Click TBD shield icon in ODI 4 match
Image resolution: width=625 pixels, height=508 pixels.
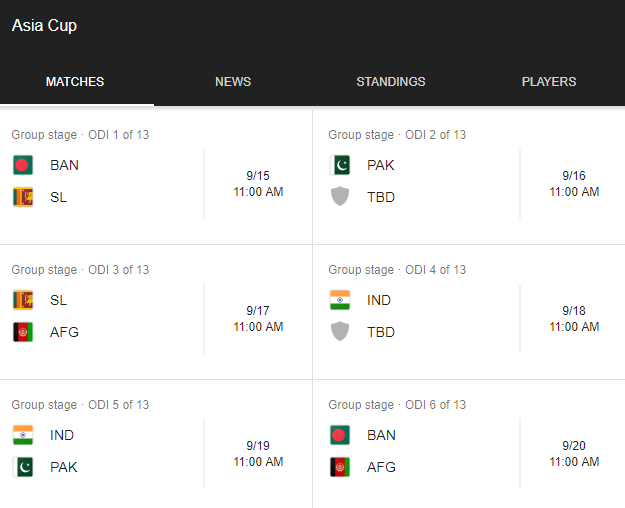tap(340, 332)
